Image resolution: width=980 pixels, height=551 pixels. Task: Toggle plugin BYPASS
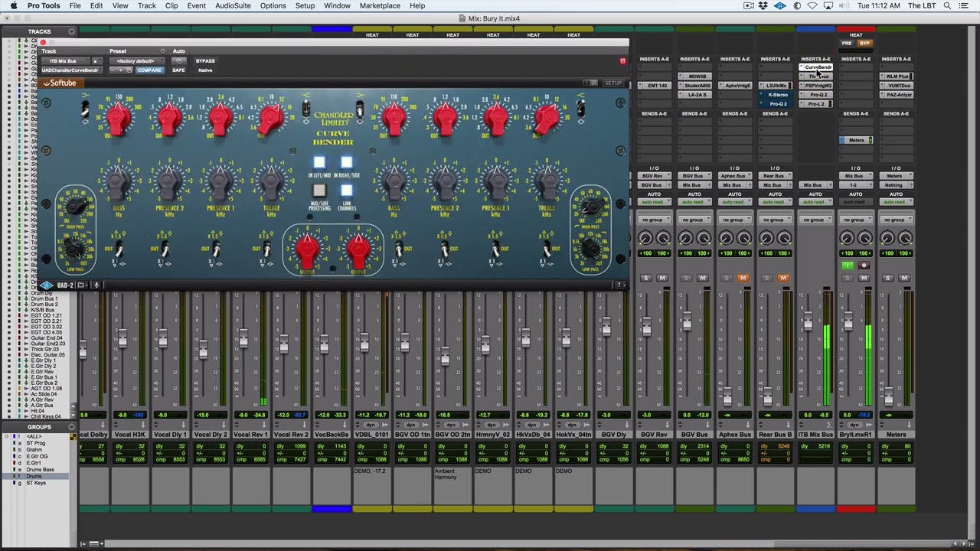(205, 60)
